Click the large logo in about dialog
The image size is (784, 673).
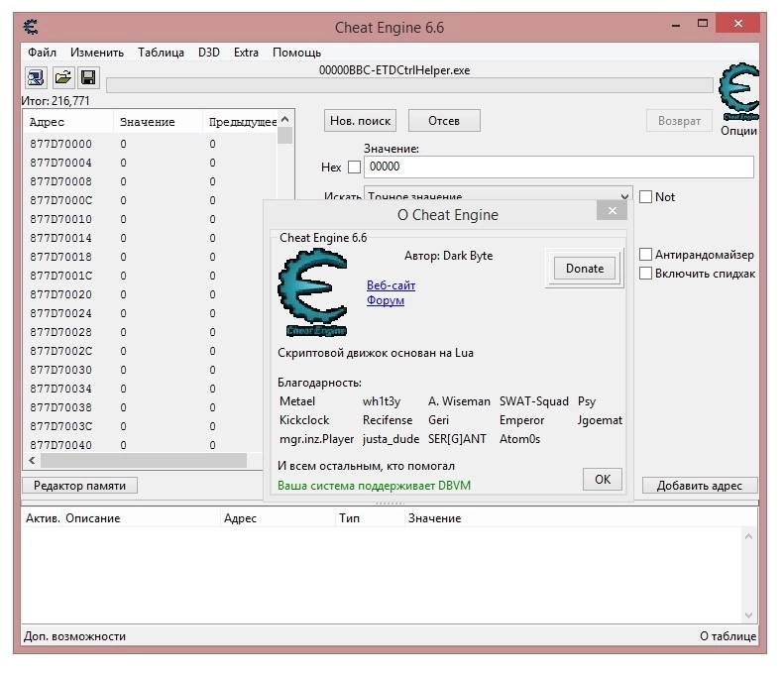click(x=313, y=292)
